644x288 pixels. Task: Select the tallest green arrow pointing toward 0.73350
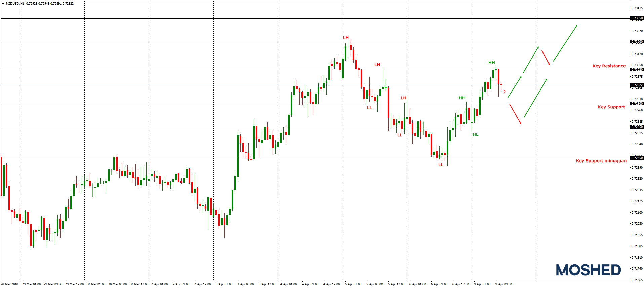(565, 43)
